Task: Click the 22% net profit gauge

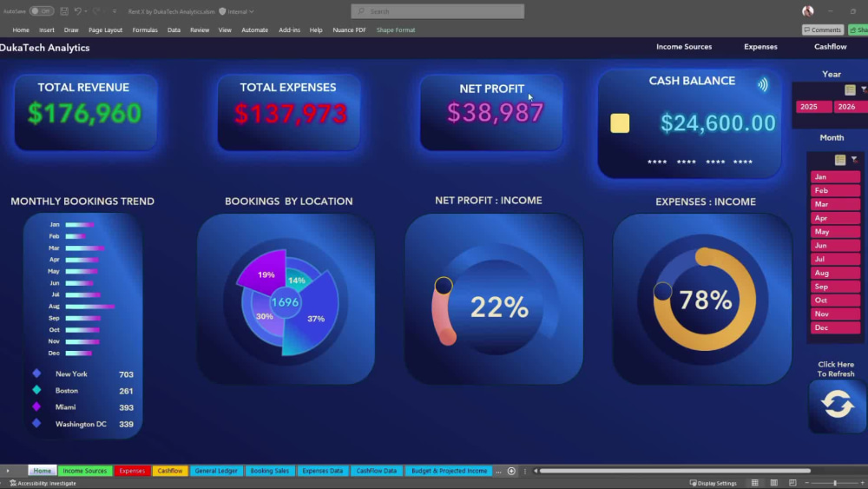Action: [x=499, y=307]
